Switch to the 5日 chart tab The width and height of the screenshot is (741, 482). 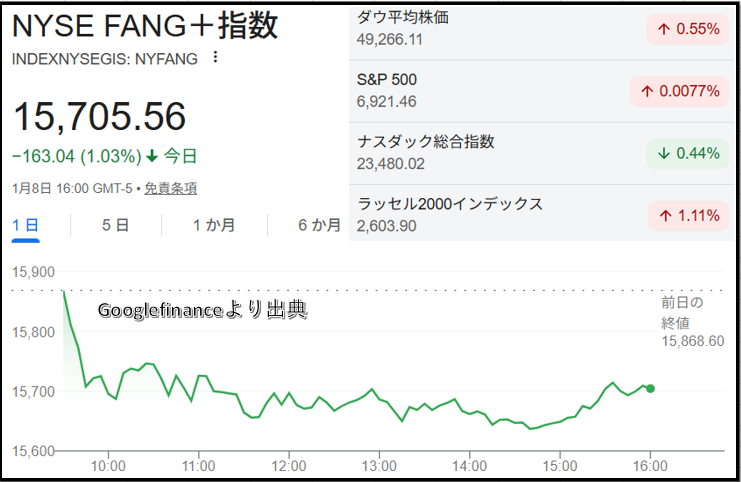click(115, 225)
